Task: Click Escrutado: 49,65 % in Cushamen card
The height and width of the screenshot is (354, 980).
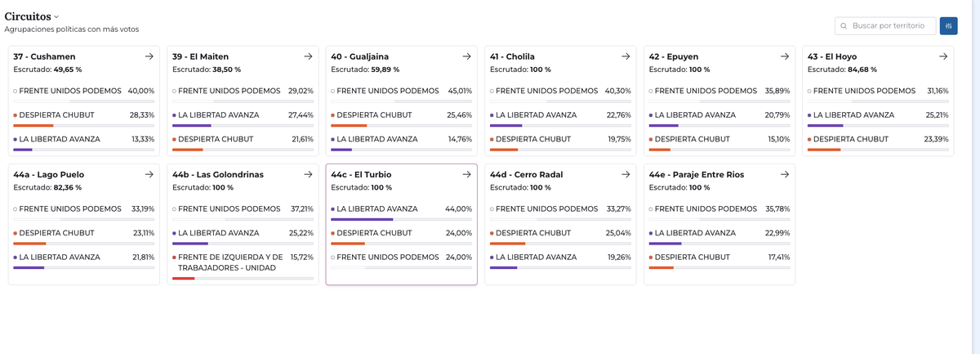Action: tap(47, 70)
